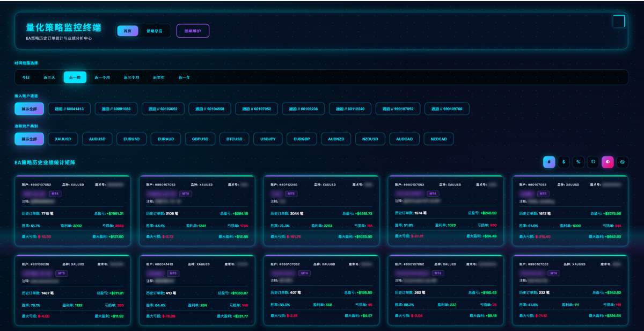Image resolution: width=644 pixels, height=331 pixels.
Task: Click the MT5 badge on 1613-order card
Action: (543, 193)
